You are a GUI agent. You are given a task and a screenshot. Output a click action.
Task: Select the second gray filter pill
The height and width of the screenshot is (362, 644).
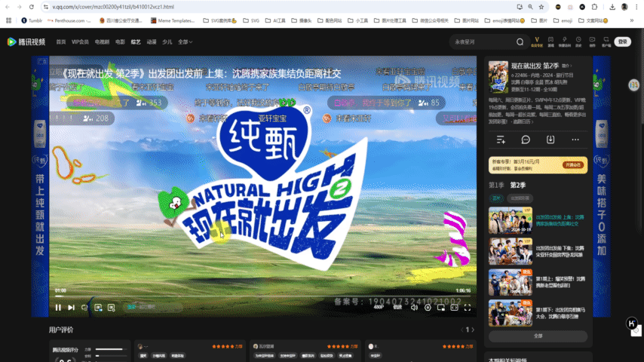pyautogui.click(x=520, y=198)
